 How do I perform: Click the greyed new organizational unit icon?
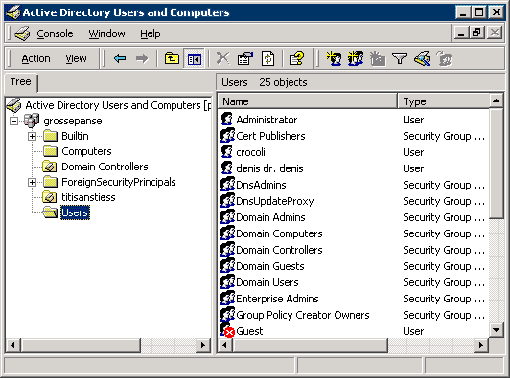[377, 59]
